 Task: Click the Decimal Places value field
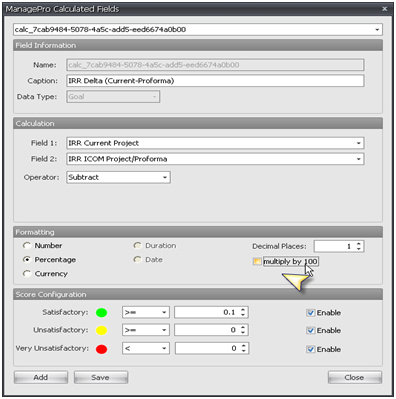point(334,246)
